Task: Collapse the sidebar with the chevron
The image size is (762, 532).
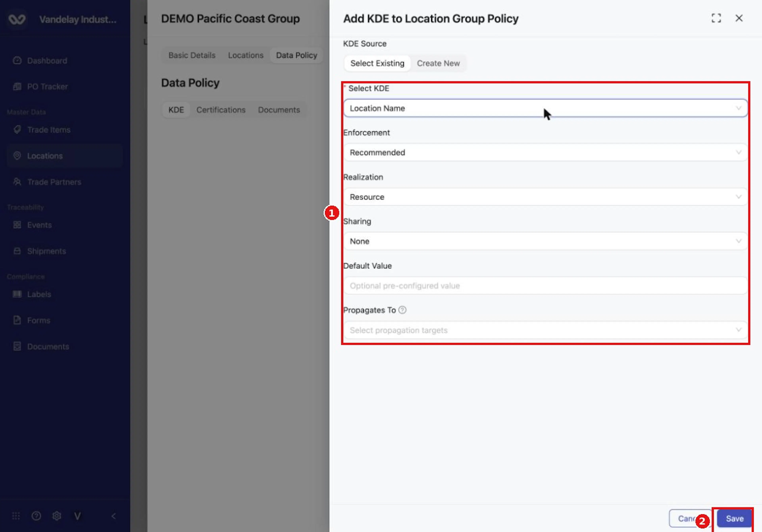Action: 114,516
